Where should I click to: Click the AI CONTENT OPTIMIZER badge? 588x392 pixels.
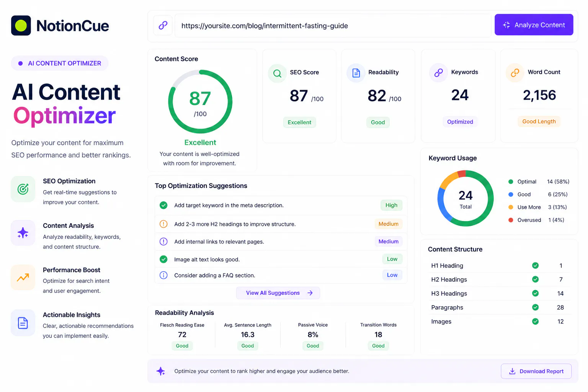(x=60, y=63)
